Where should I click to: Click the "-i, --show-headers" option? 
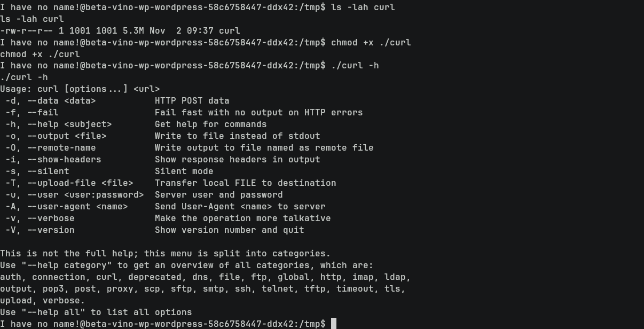click(53, 159)
